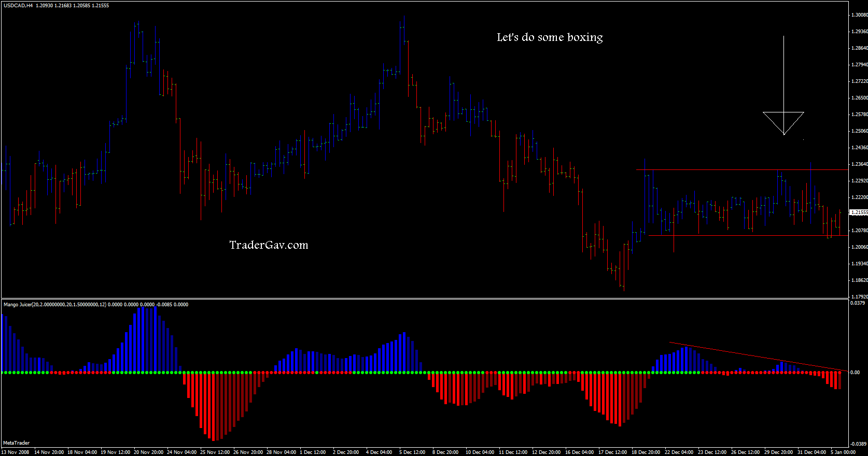Open the TraderGav.com watermark text

pos(269,245)
